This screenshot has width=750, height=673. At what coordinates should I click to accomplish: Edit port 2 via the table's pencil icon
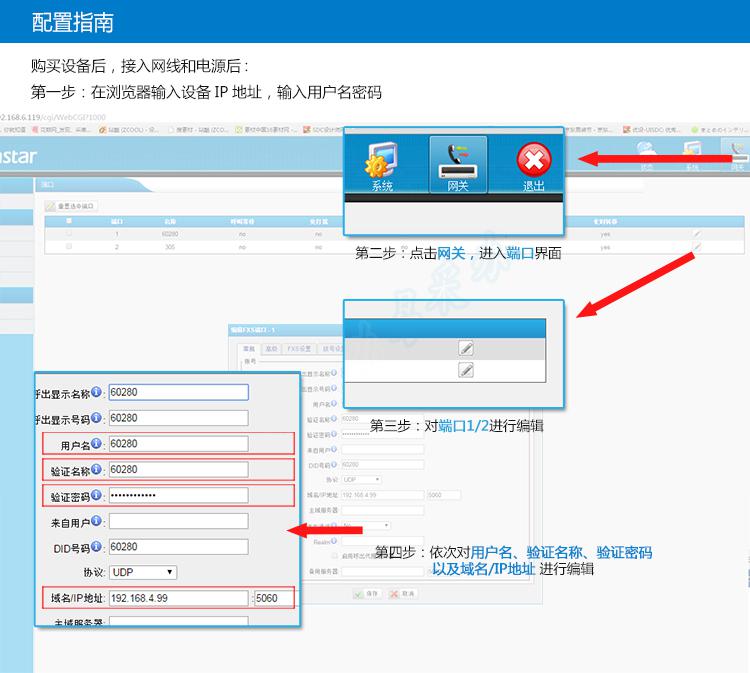pyautogui.click(x=697, y=246)
